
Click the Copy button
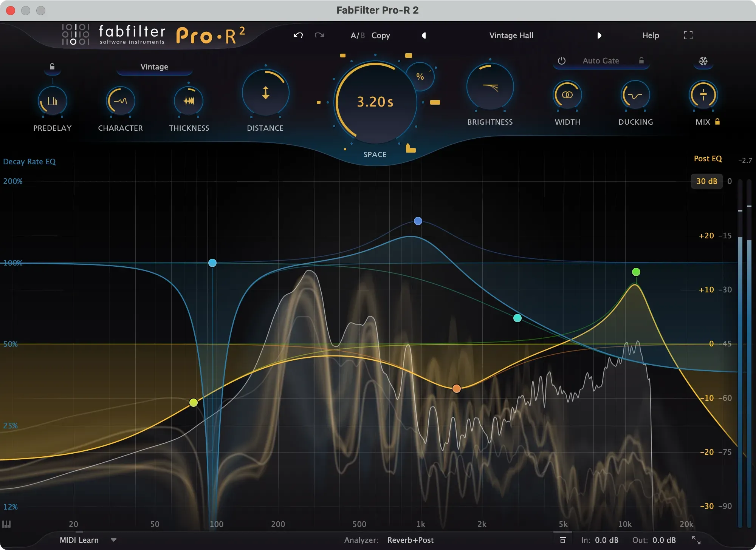pyautogui.click(x=381, y=36)
